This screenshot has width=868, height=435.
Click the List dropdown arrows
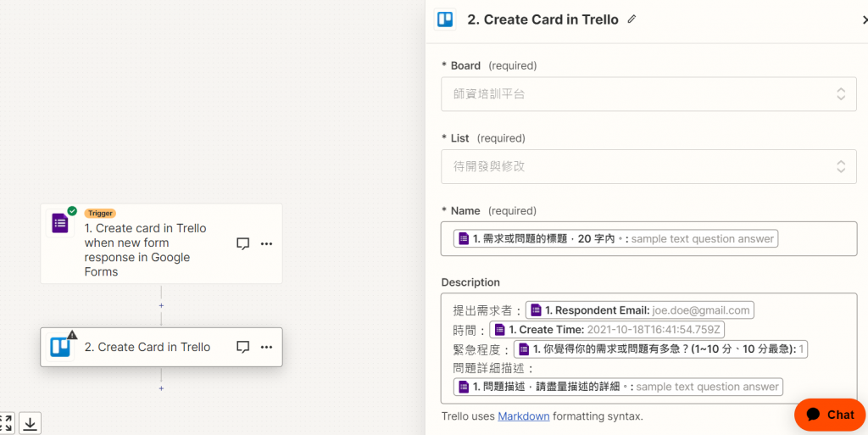[x=840, y=166]
